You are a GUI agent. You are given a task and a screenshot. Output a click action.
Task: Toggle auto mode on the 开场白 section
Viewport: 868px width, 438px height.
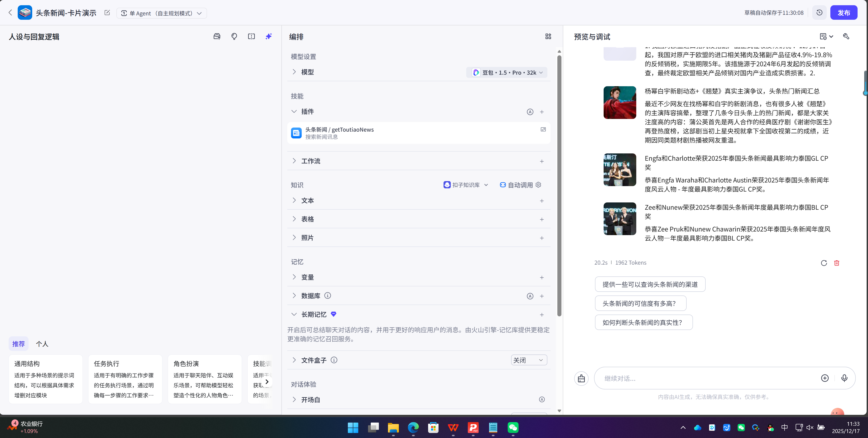(542, 399)
